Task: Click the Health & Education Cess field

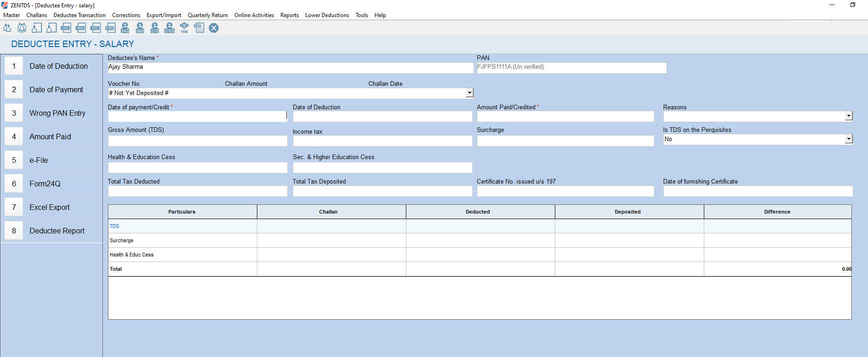Action: pos(197,167)
